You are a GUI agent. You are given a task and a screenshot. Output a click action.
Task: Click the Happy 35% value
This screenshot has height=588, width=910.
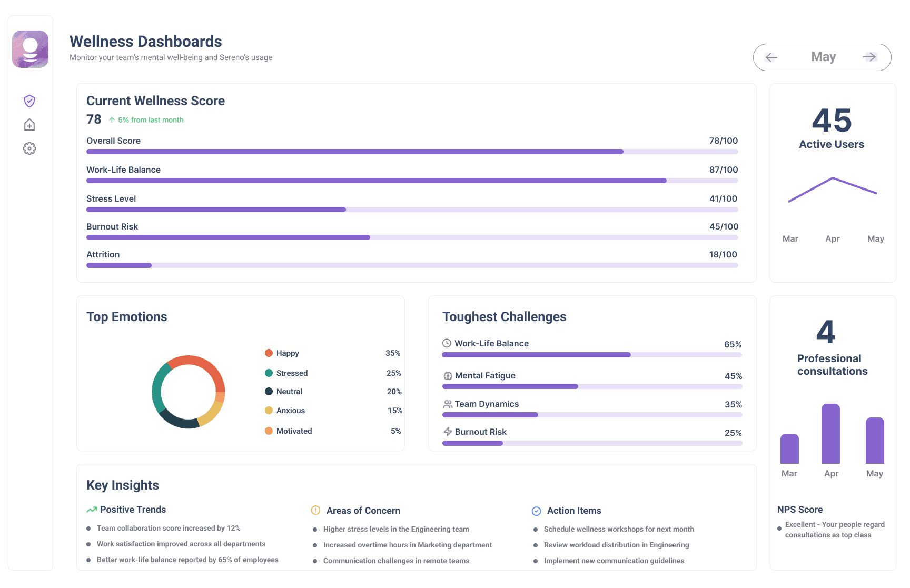(x=393, y=353)
